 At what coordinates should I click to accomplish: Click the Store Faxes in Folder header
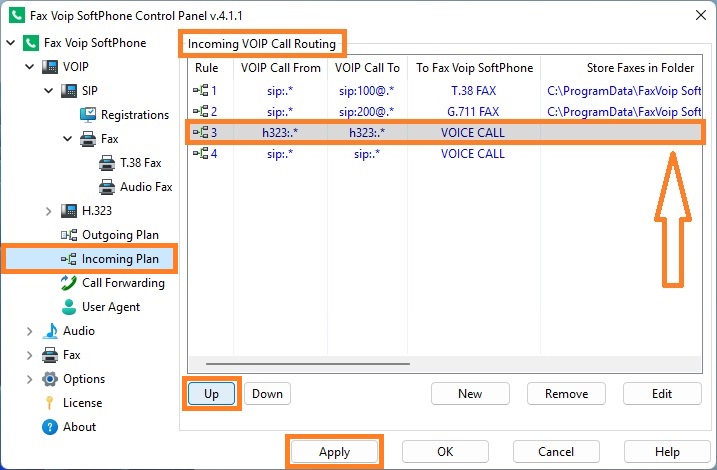coord(621,68)
